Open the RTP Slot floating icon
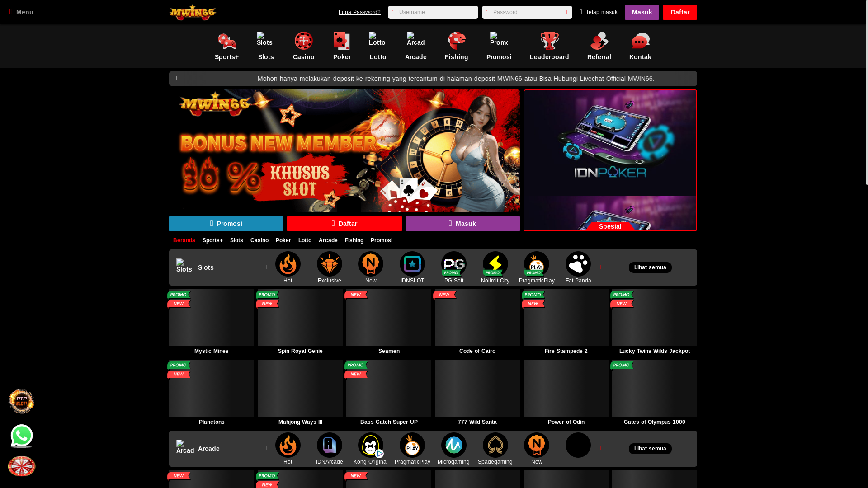The height and width of the screenshot is (488, 868). [x=21, y=401]
